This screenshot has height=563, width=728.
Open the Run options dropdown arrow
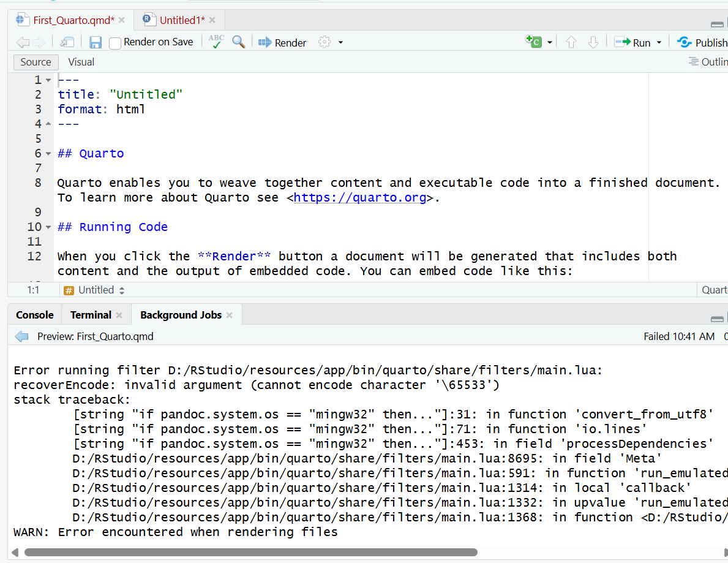(x=659, y=43)
